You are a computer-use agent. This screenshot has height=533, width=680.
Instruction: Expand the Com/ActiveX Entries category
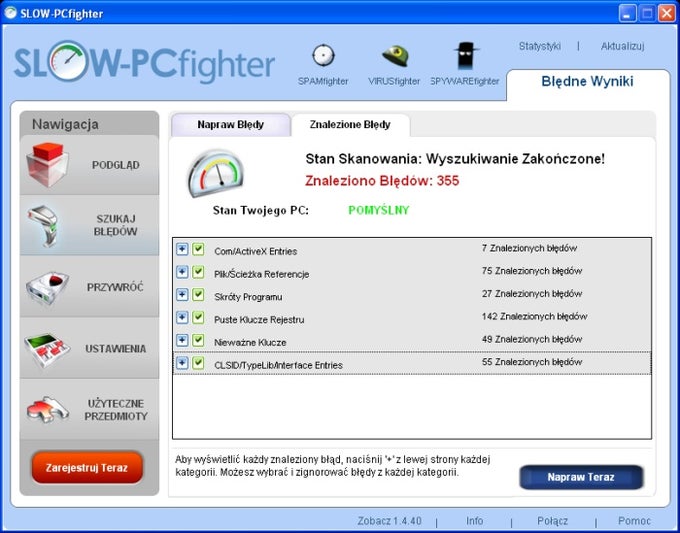click(x=182, y=249)
